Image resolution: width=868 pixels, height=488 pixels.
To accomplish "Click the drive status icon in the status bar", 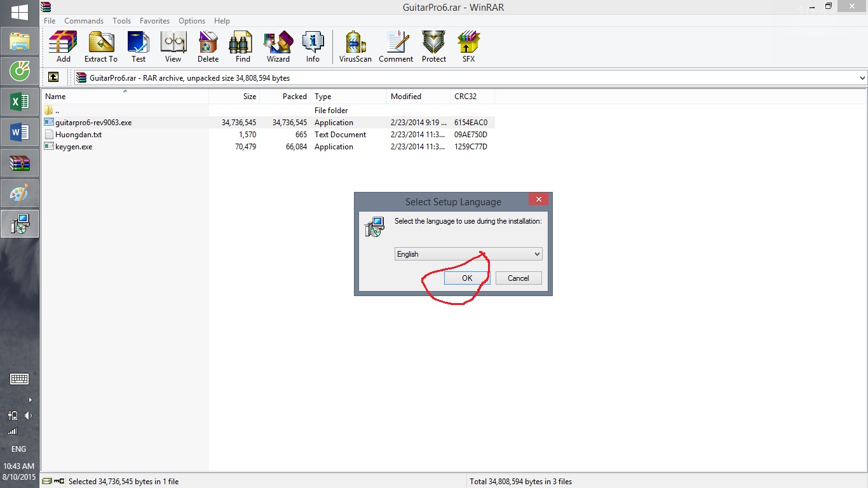I will point(48,481).
